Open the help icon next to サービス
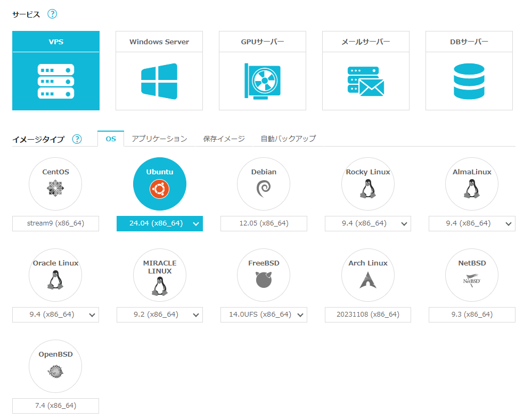 point(52,14)
